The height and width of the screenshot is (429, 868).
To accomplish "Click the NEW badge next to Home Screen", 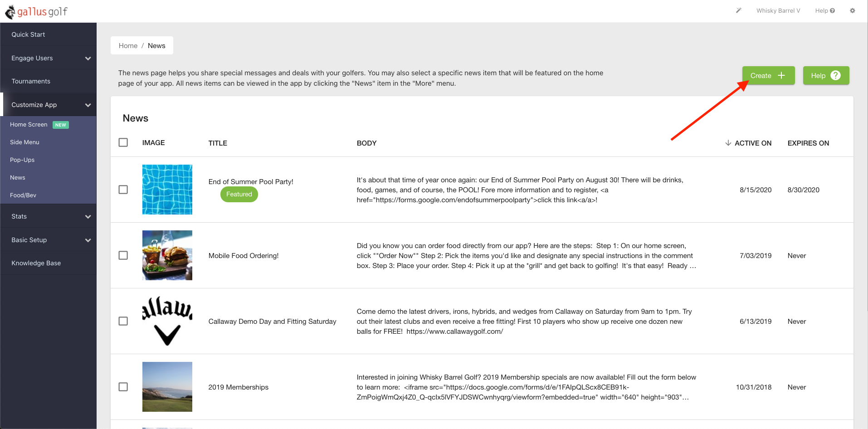I will [61, 125].
